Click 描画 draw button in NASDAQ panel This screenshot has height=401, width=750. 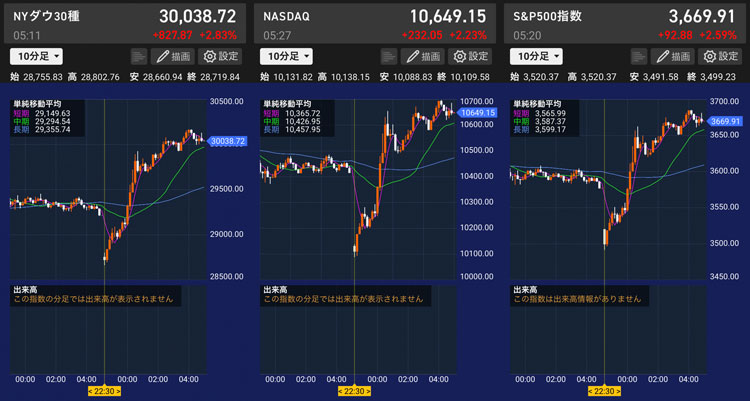423,56
